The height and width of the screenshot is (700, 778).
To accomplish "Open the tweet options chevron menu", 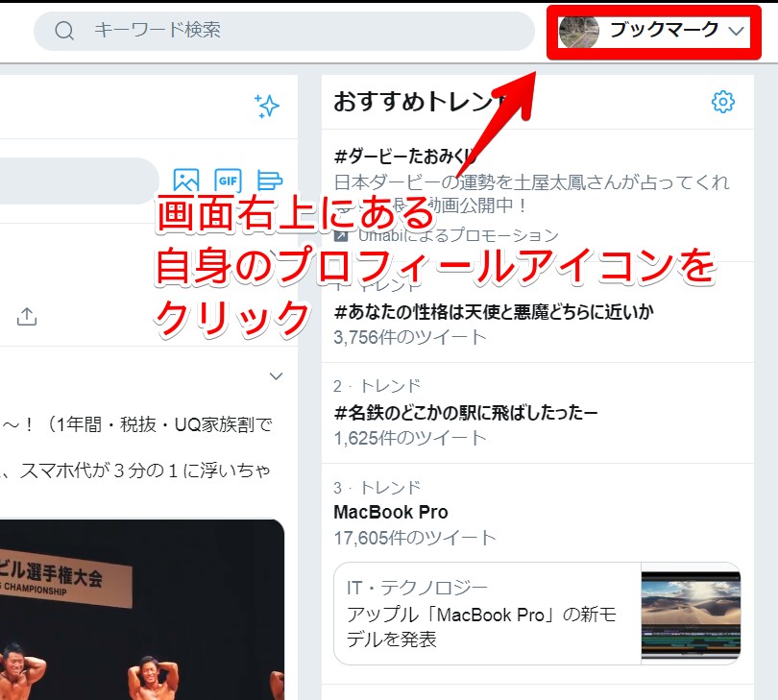I will tap(276, 375).
